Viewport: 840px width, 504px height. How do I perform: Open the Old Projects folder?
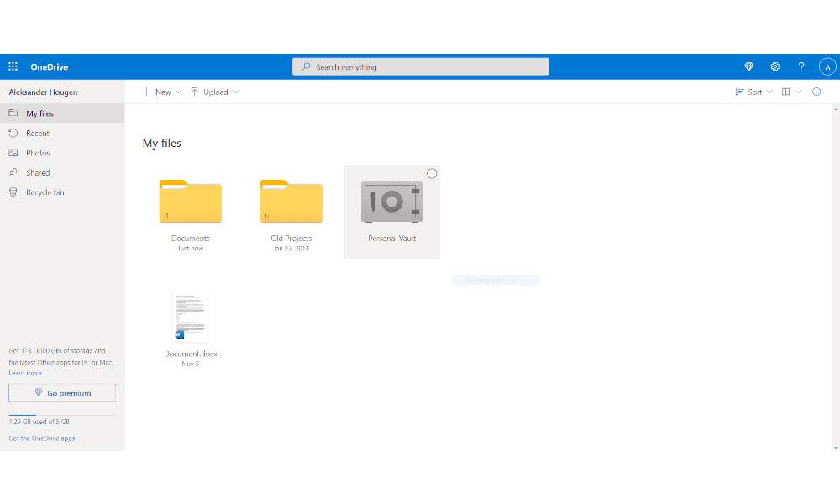point(291,203)
